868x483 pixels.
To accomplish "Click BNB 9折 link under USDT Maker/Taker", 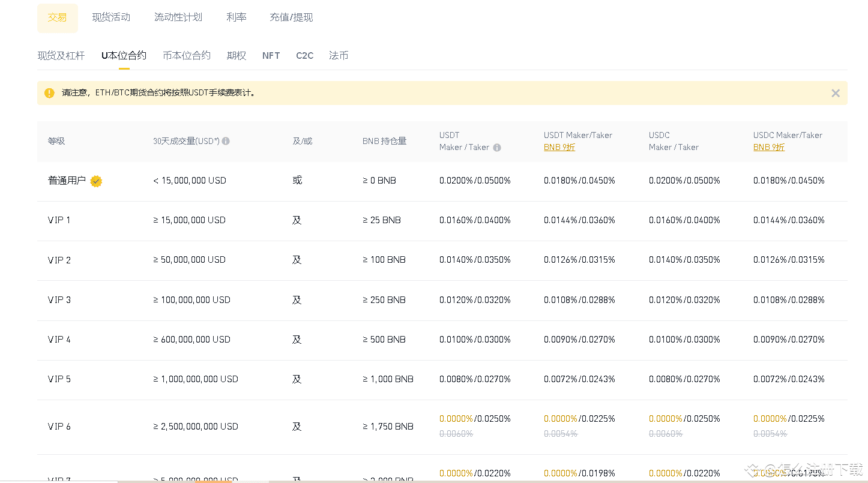I will pos(559,148).
